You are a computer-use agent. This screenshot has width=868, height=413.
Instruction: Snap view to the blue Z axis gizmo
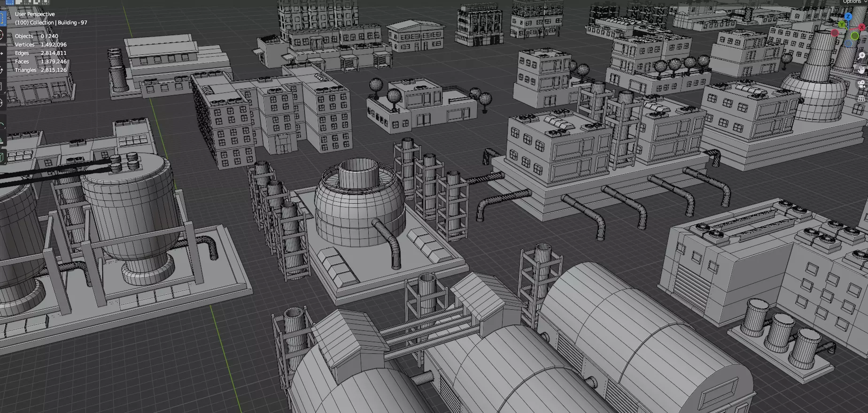coord(848,16)
